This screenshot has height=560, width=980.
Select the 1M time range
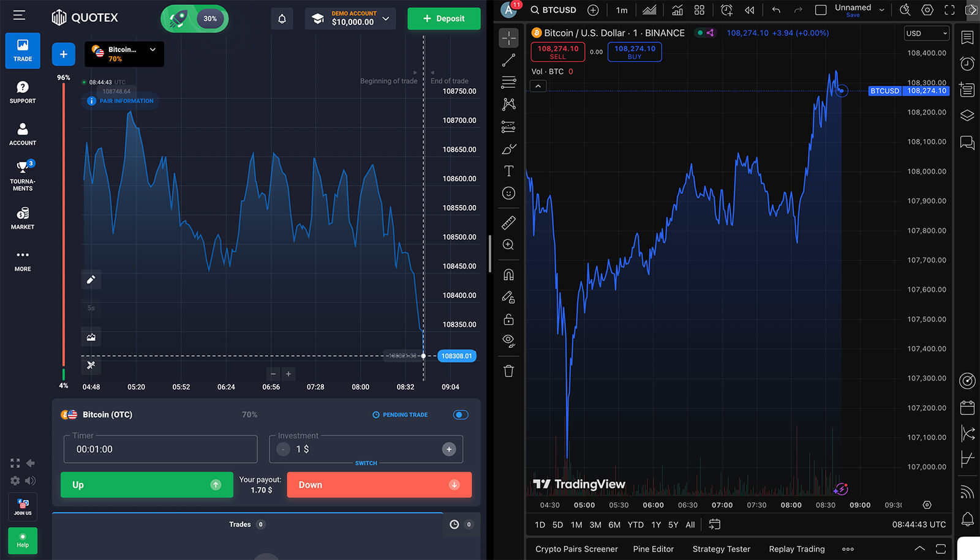[576, 525]
